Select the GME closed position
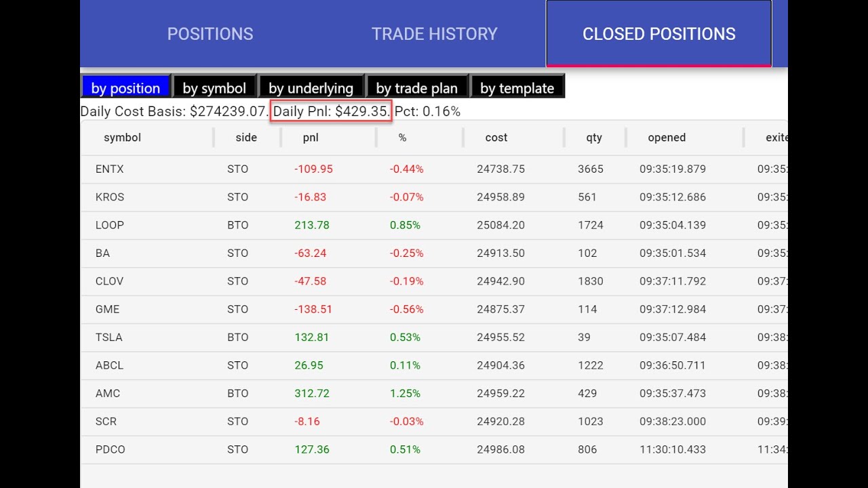Image resolution: width=868 pixels, height=488 pixels. (108, 310)
